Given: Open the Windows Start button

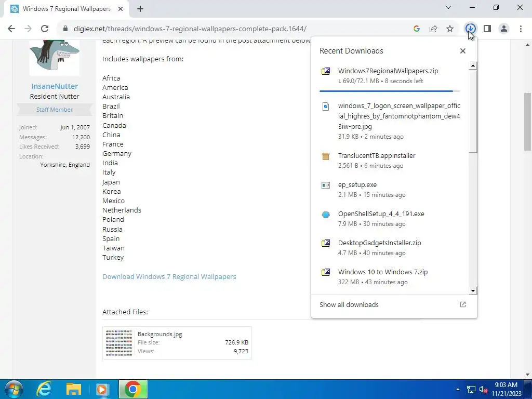Looking at the screenshot, I should tap(13, 390).
